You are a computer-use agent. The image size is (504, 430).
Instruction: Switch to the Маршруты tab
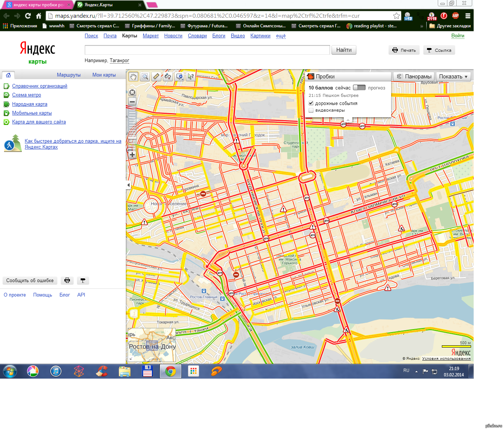click(69, 75)
